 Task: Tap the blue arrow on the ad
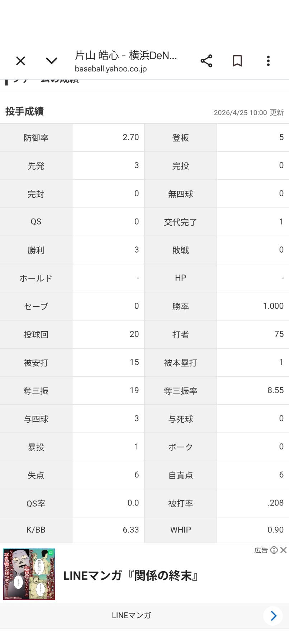point(273,616)
